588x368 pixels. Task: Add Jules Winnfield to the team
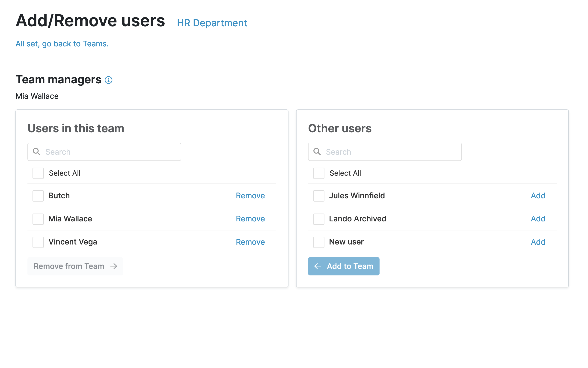538,196
